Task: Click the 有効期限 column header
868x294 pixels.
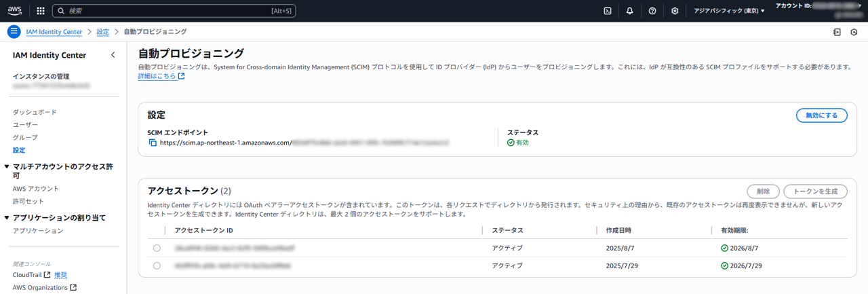Action: [736, 230]
